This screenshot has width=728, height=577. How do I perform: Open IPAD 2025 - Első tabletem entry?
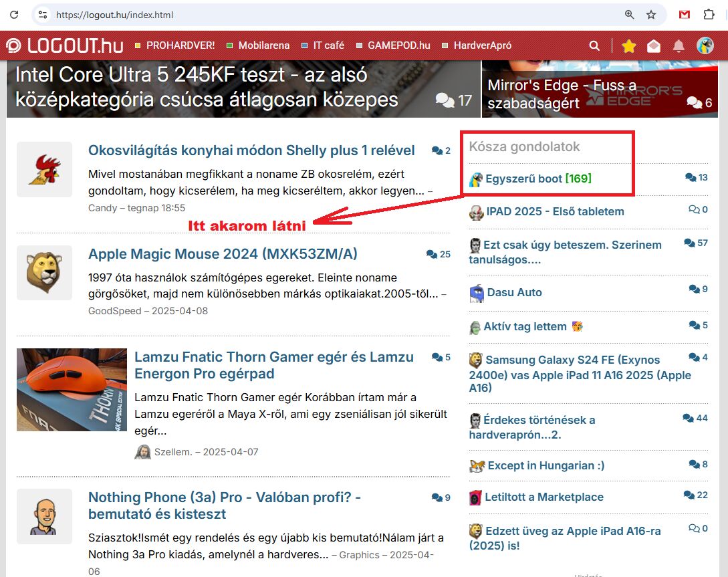pyautogui.click(x=556, y=212)
